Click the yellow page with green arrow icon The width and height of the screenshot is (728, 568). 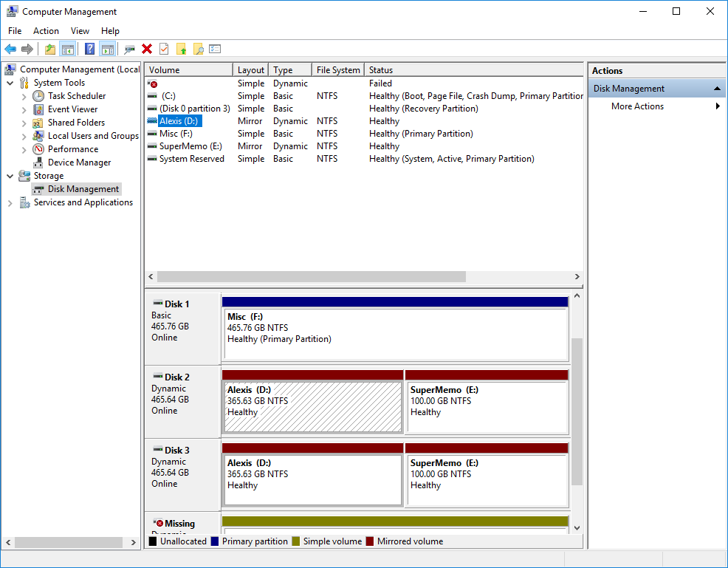coord(181,49)
